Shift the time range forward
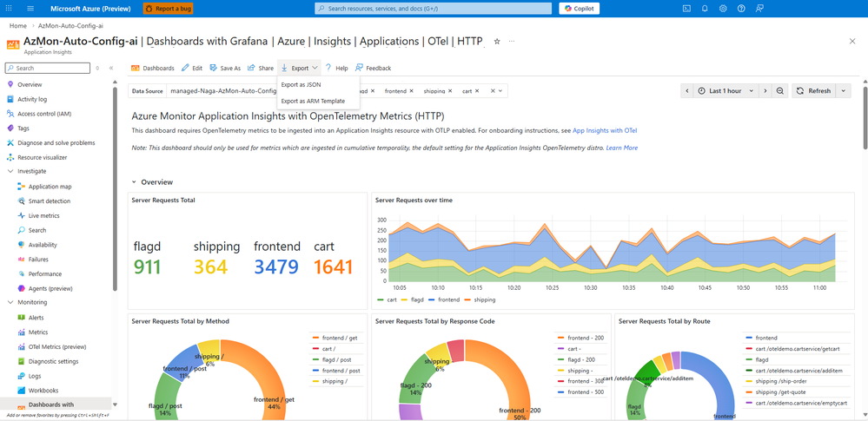This screenshot has width=868, height=421. [x=765, y=91]
